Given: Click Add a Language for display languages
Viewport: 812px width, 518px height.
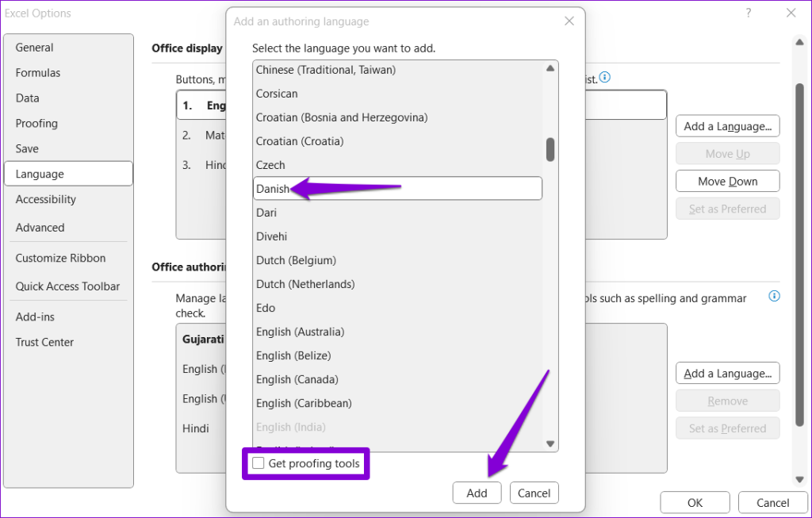Looking at the screenshot, I should click(x=728, y=126).
